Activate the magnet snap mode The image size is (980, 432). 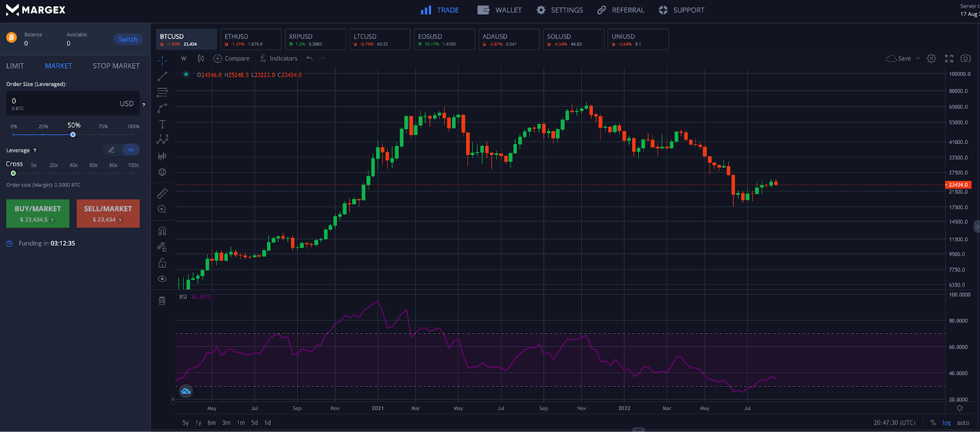162,231
